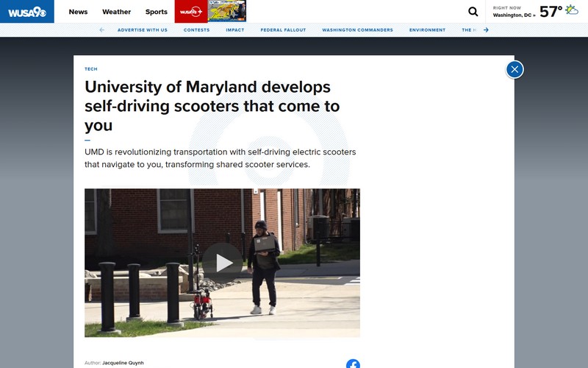Open the partly cloudy weather icon
Screen dimensions: 588x368
pyautogui.click(x=572, y=10)
